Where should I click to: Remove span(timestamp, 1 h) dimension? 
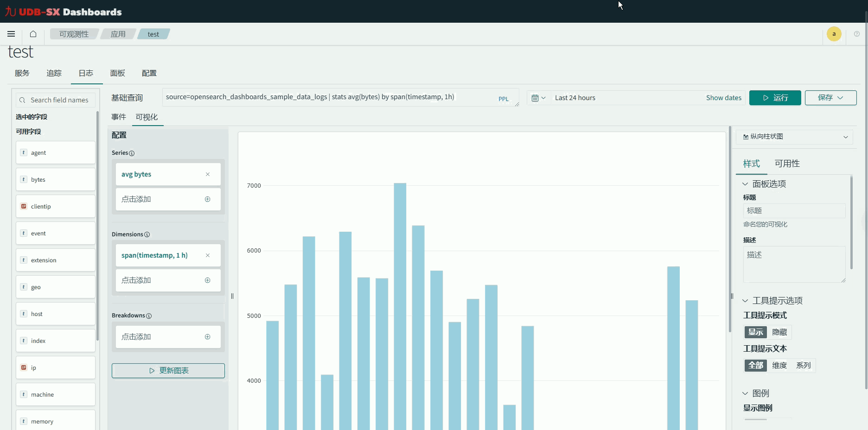tap(208, 255)
